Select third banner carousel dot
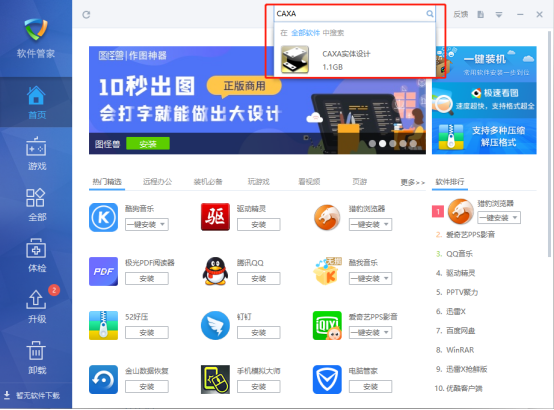554x410 pixels. (x=393, y=144)
